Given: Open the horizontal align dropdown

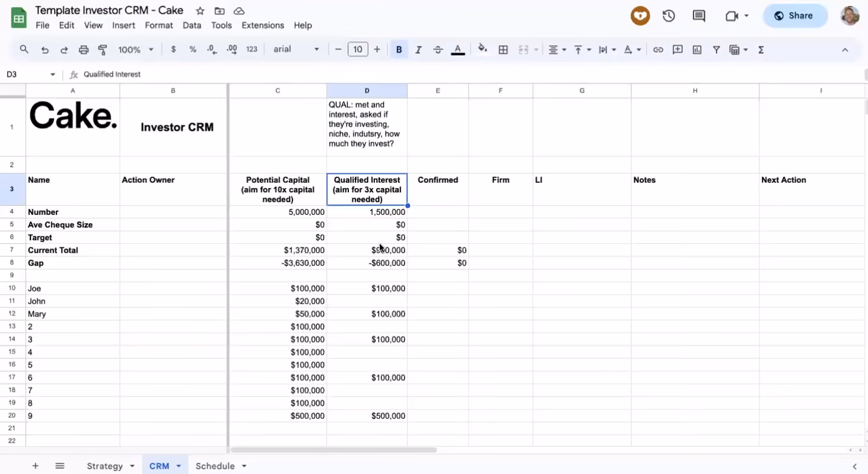Looking at the screenshot, I should coord(557,50).
